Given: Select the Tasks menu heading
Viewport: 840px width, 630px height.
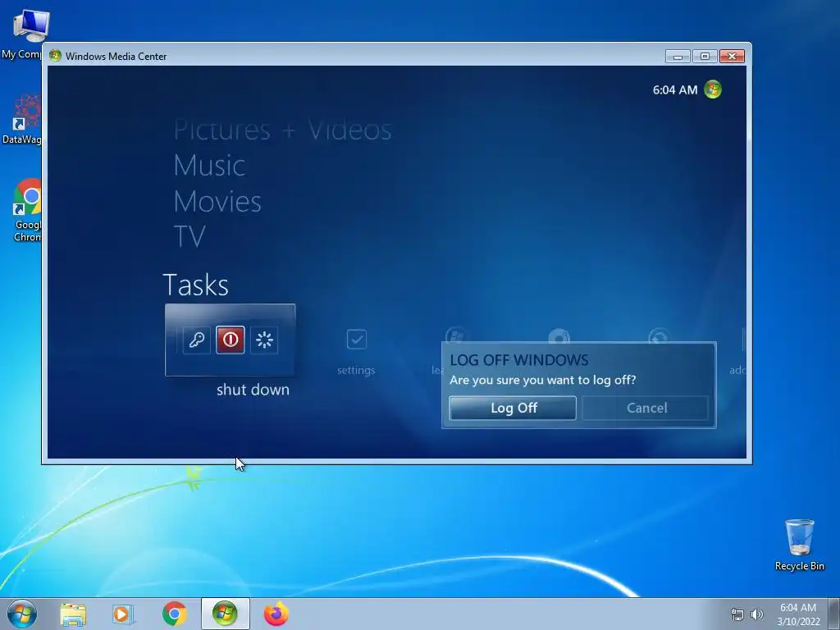Looking at the screenshot, I should [195, 285].
